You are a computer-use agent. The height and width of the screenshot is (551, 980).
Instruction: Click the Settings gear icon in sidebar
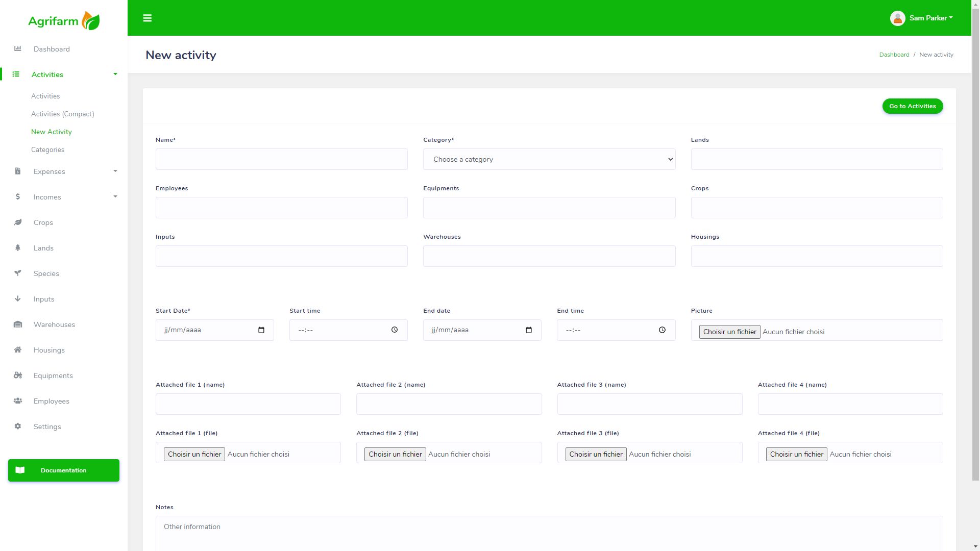(18, 427)
